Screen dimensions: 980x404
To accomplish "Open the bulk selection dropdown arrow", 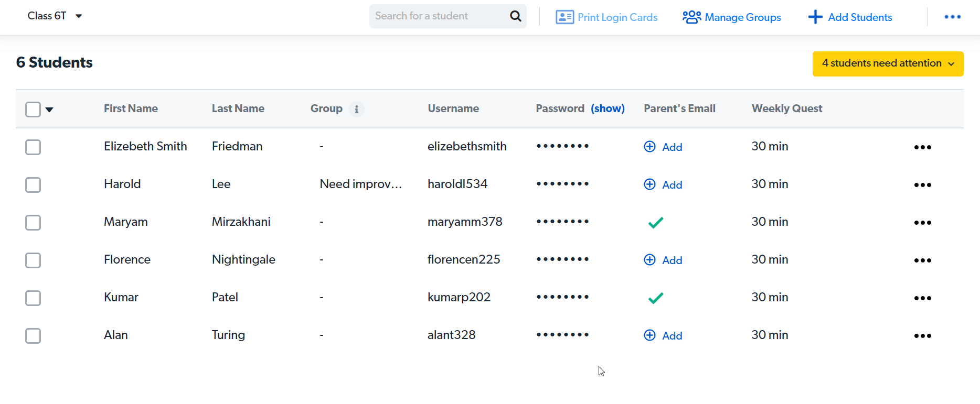I will click(49, 110).
